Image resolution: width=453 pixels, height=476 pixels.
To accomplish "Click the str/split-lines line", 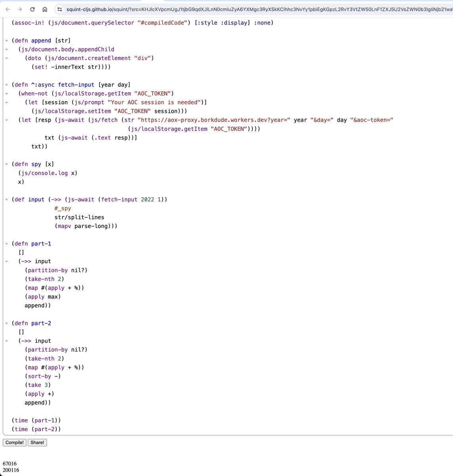I will click(79, 217).
